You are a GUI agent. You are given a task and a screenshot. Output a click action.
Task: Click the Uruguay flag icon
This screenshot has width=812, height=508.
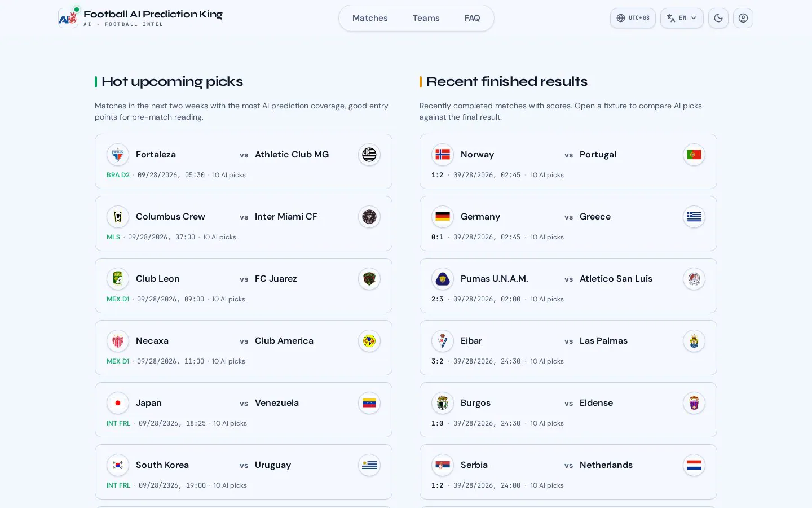[369, 465]
